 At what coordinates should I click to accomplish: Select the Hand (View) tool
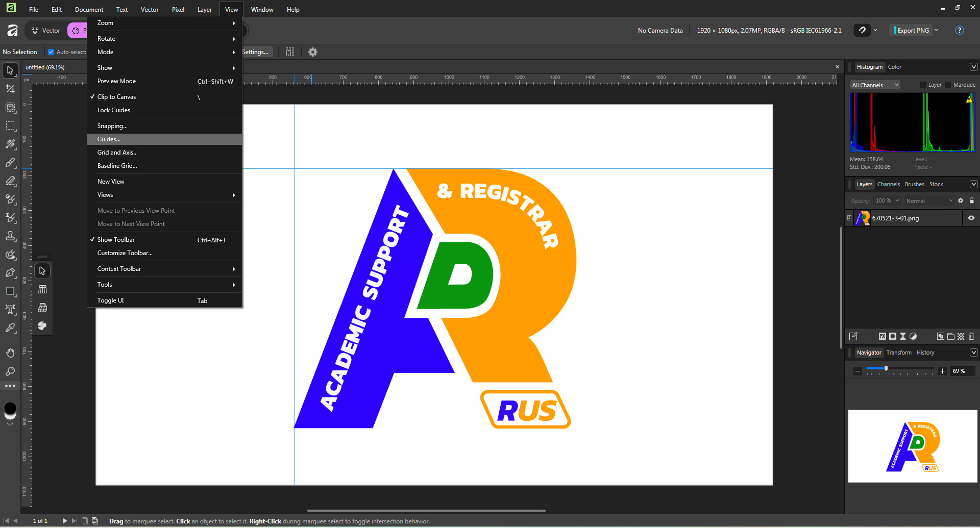tap(10, 353)
